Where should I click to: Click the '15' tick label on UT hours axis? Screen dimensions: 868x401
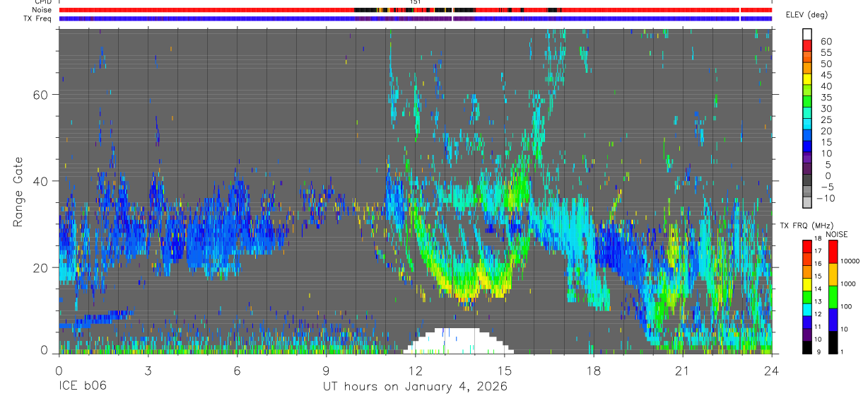coord(505,370)
